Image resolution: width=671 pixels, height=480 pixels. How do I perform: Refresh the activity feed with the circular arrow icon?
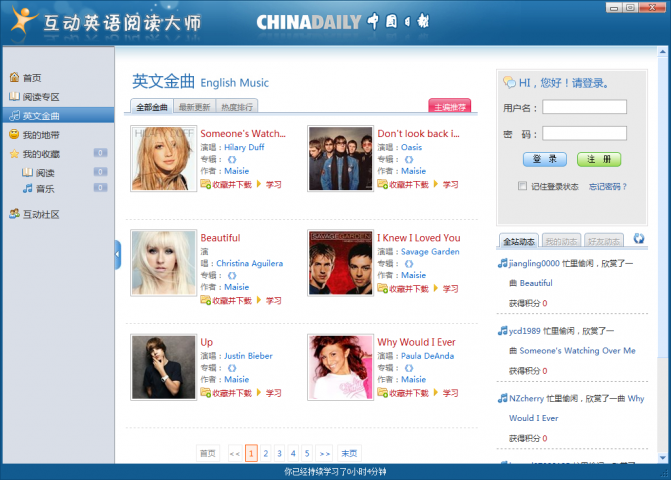[639, 239]
